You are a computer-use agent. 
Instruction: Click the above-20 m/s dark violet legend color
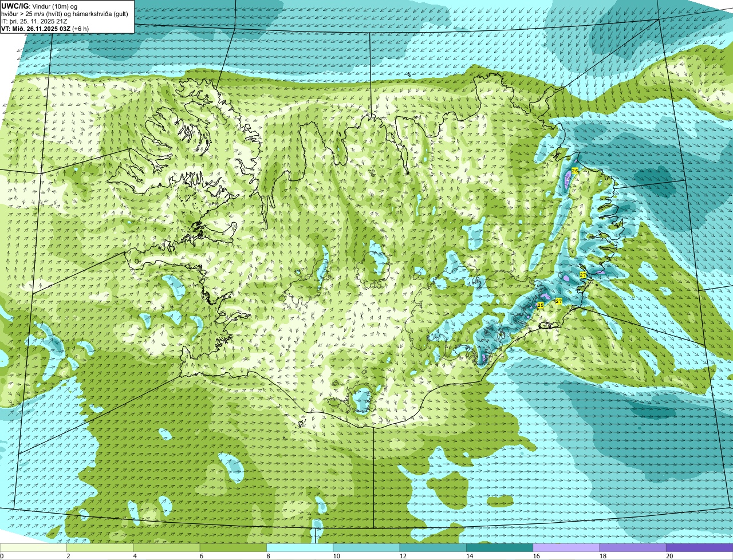(x=699, y=547)
